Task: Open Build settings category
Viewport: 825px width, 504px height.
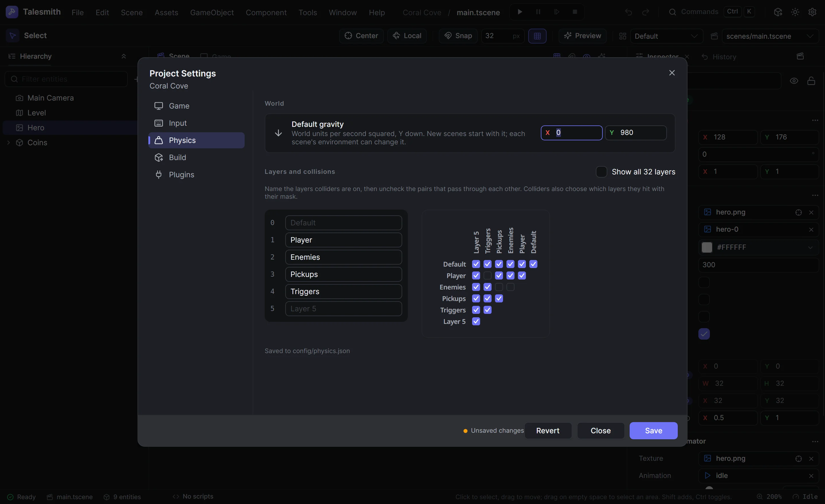Action: point(196,157)
